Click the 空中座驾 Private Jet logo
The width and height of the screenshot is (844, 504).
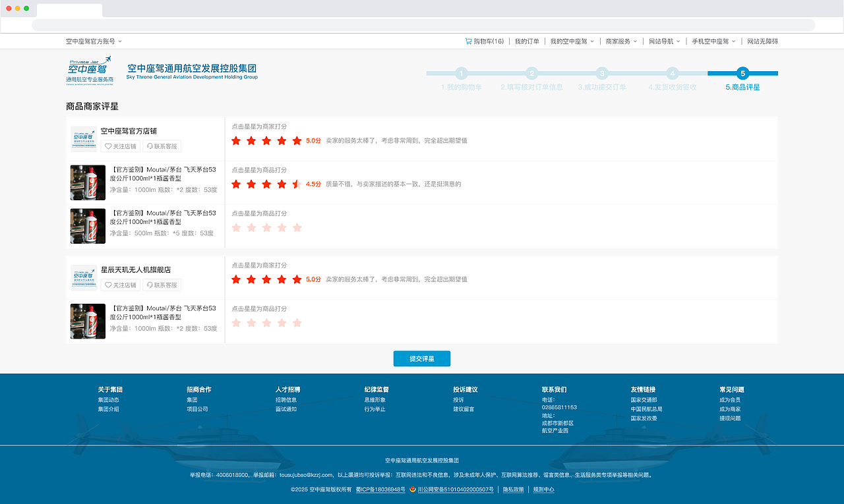[90, 71]
